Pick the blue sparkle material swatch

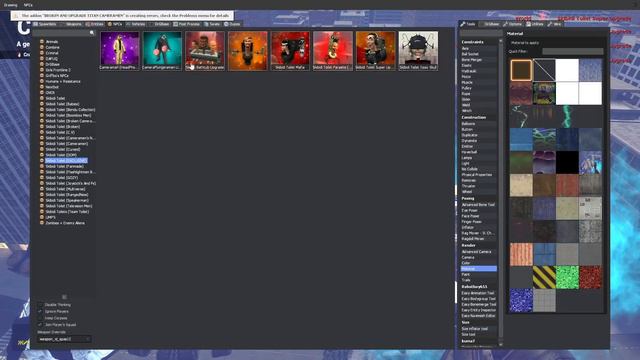coord(521,300)
